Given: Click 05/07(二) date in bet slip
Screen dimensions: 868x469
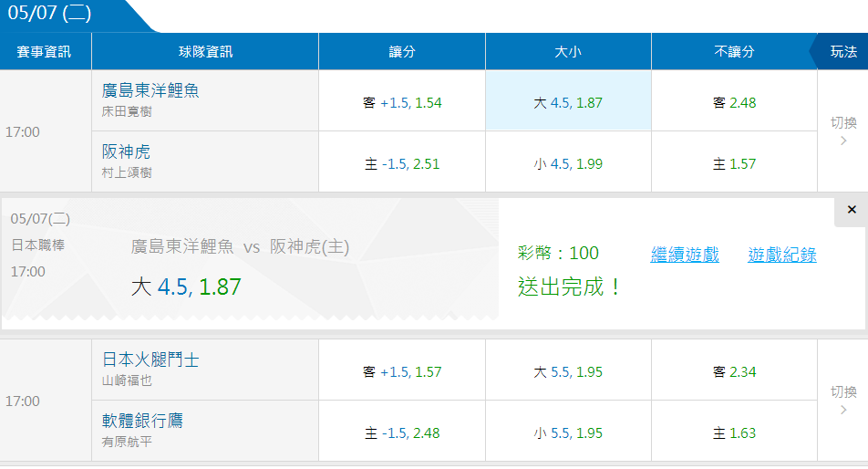Looking at the screenshot, I should [40, 219].
